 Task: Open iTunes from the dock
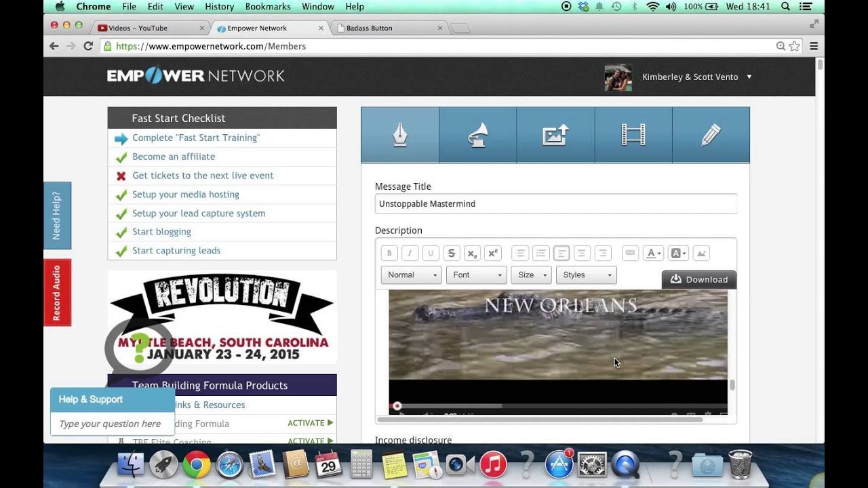coord(493,465)
